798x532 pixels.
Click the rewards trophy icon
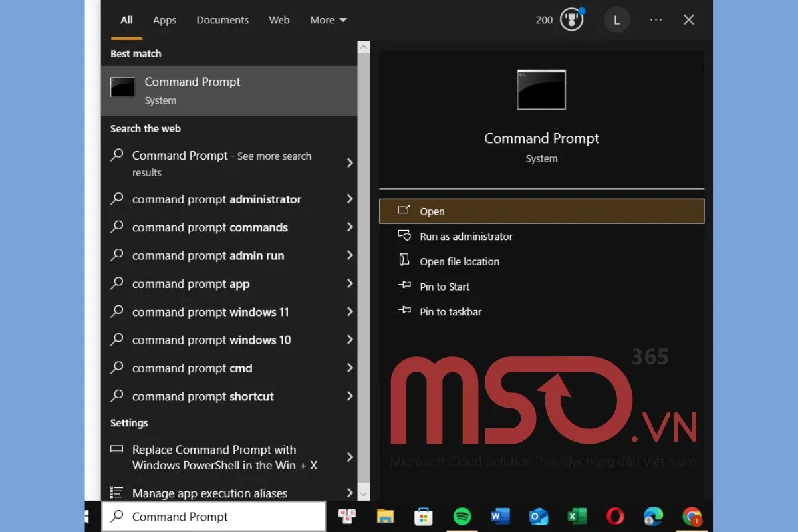[571, 20]
